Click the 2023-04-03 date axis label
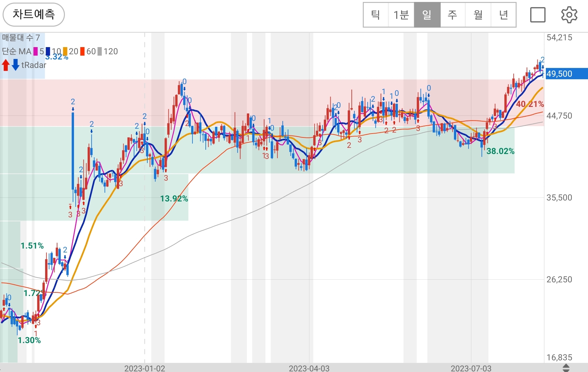 pyautogui.click(x=309, y=368)
